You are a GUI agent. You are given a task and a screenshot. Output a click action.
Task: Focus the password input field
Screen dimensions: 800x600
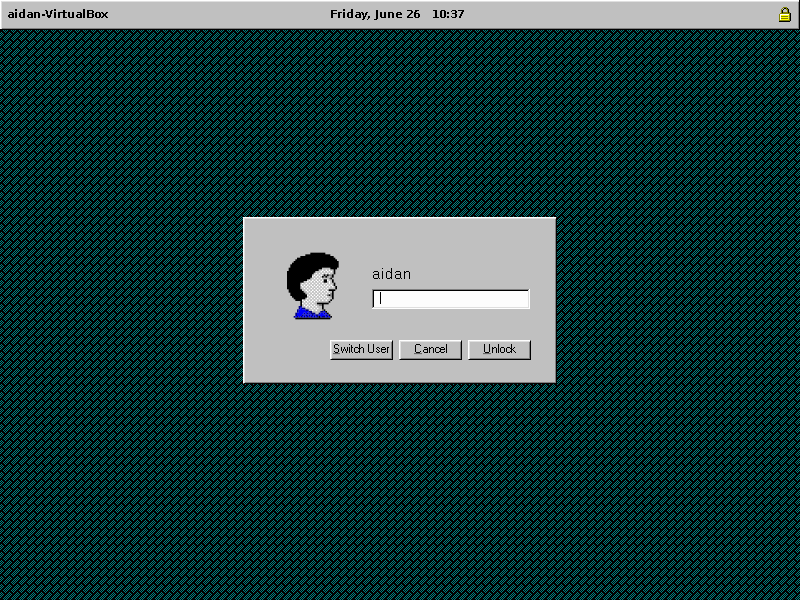point(450,298)
